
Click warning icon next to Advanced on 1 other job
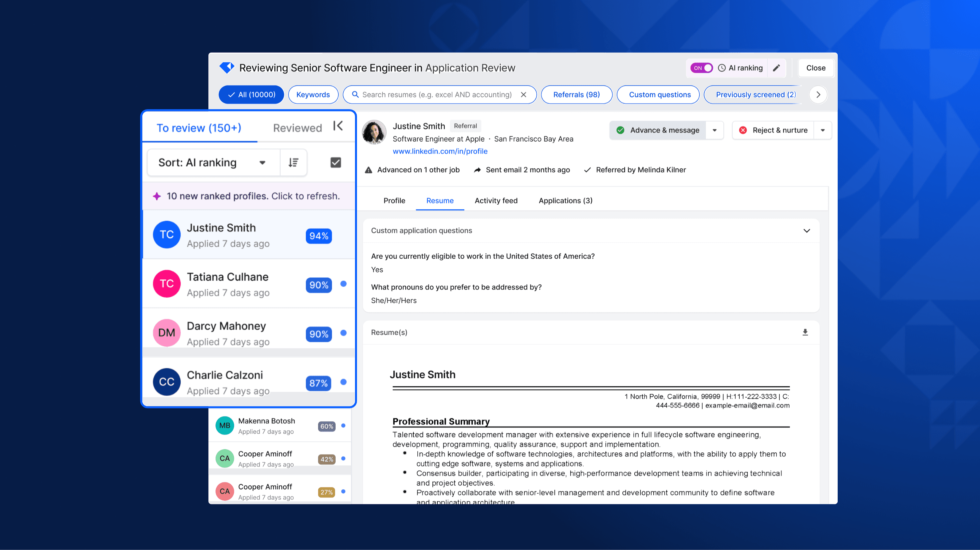(x=368, y=170)
